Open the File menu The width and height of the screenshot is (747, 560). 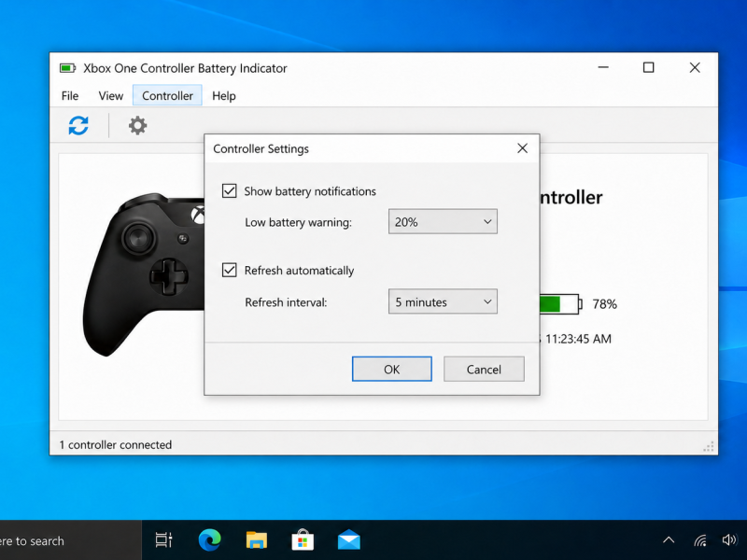click(70, 96)
